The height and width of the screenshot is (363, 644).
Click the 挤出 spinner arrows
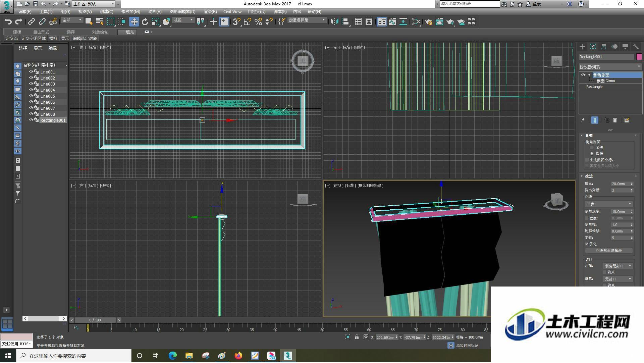pyautogui.click(x=632, y=184)
